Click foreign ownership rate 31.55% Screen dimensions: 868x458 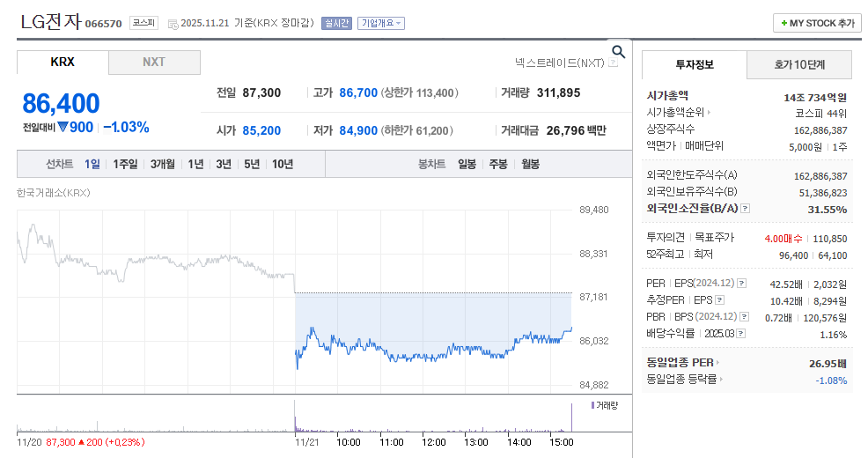click(x=827, y=210)
